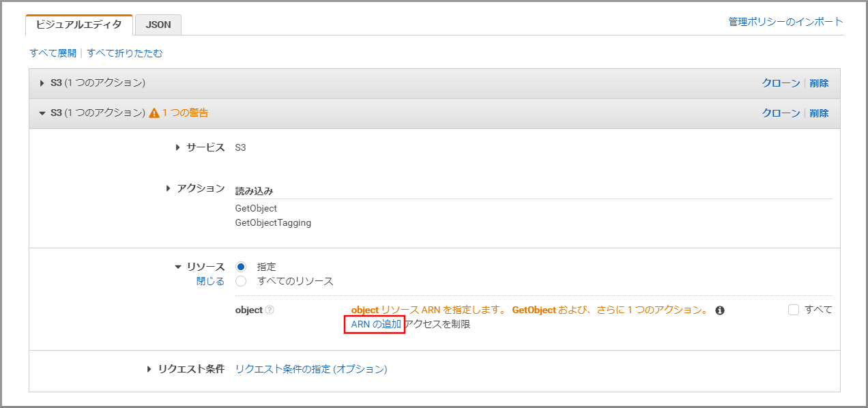Click すべて折りたたむ to collapse all

coord(125,53)
